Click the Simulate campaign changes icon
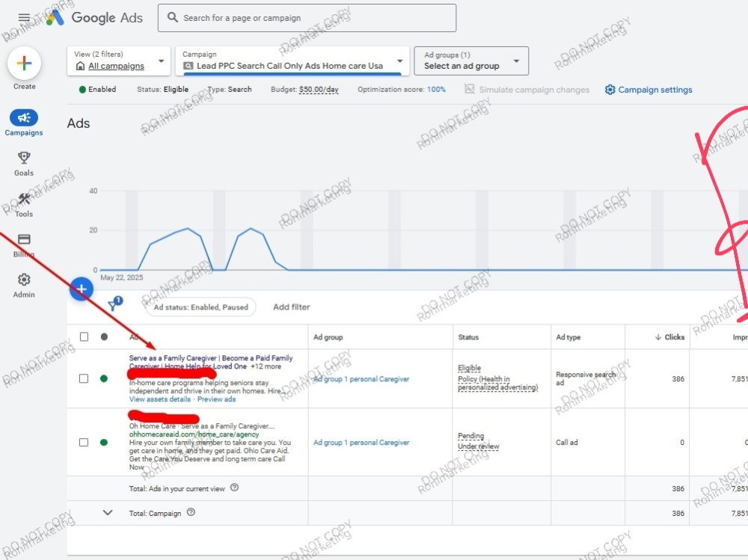748x560 pixels. pyautogui.click(x=470, y=89)
